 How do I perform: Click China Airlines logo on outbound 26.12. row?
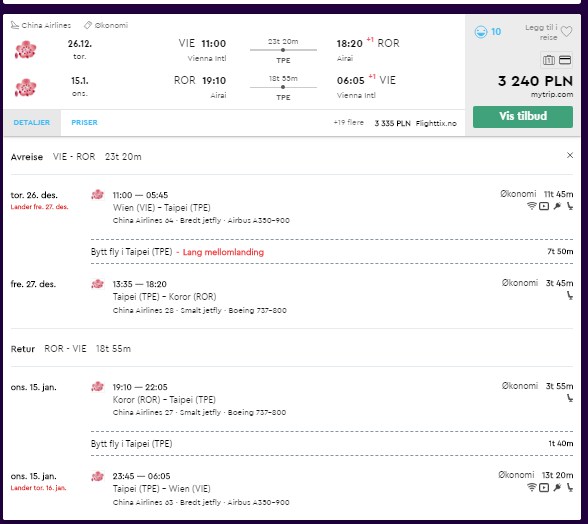(x=26, y=50)
